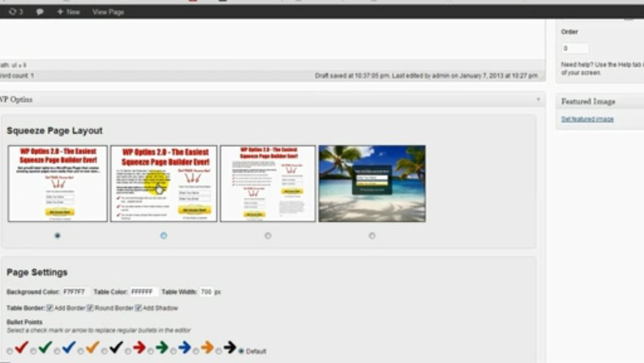Select radio under third long-form layout thumbnail
The height and width of the screenshot is (363, 644).
268,235
